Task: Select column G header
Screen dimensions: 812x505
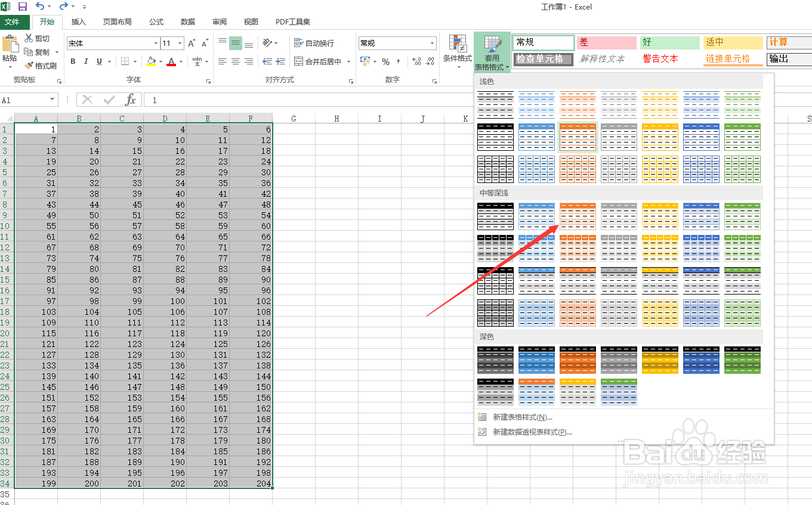Action: tap(294, 119)
